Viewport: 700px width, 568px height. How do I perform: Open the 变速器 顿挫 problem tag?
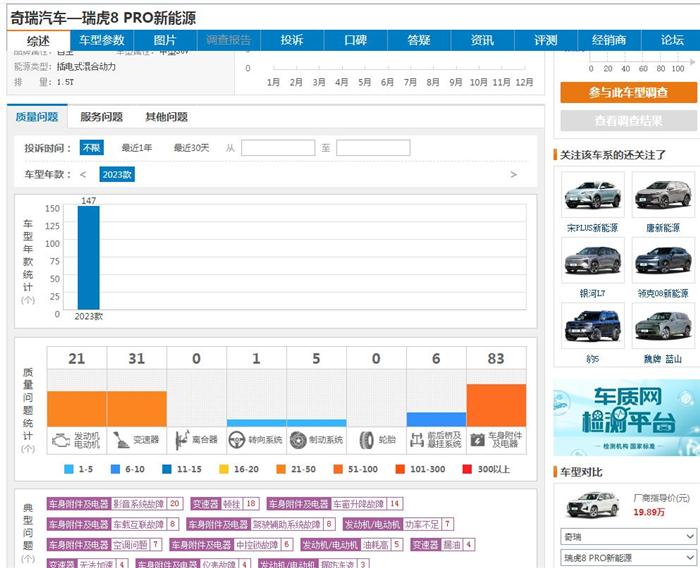(225, 504)
